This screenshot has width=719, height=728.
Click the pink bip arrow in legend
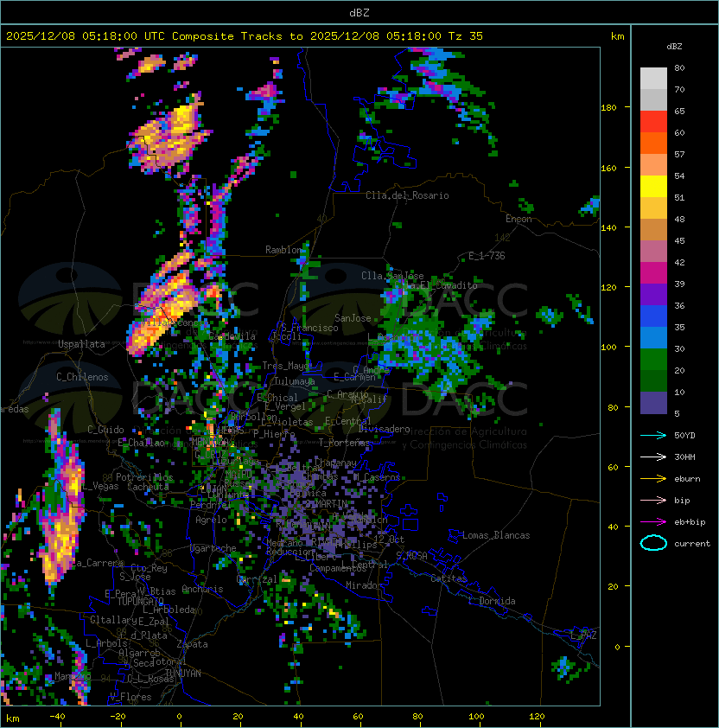tap(653, 501)
